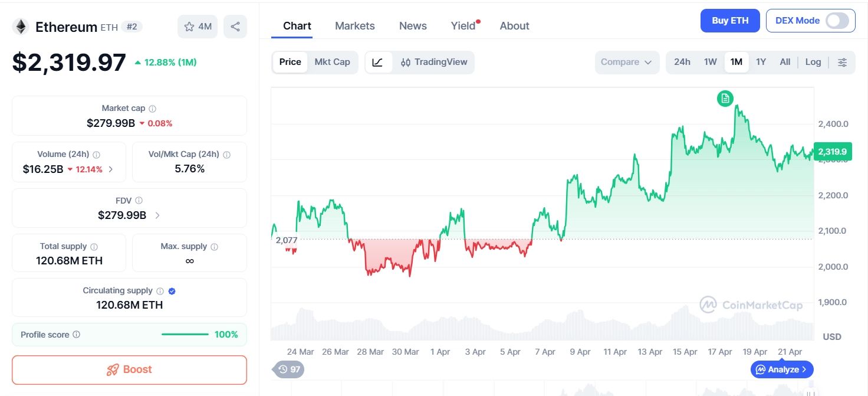Switch to TradingView candlestick view
The height and width of the screenshot is (396, 868).
tap(433, 62)
